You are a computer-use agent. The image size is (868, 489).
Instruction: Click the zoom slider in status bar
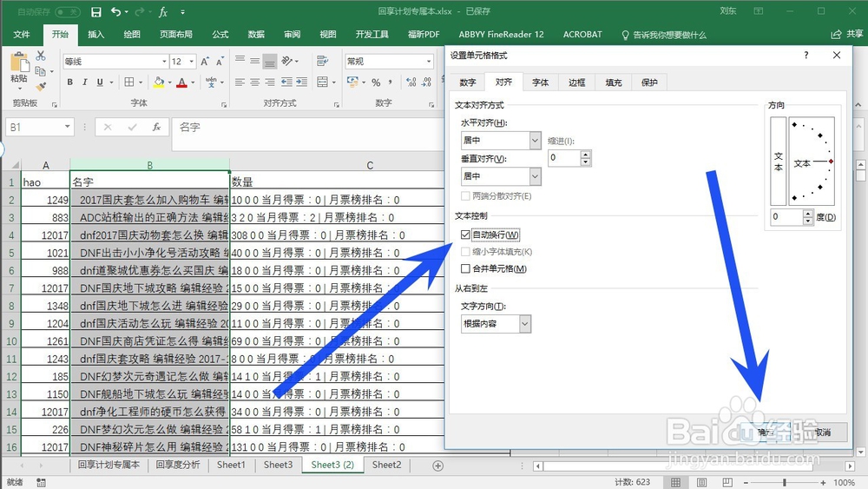(x=785, y=483)
